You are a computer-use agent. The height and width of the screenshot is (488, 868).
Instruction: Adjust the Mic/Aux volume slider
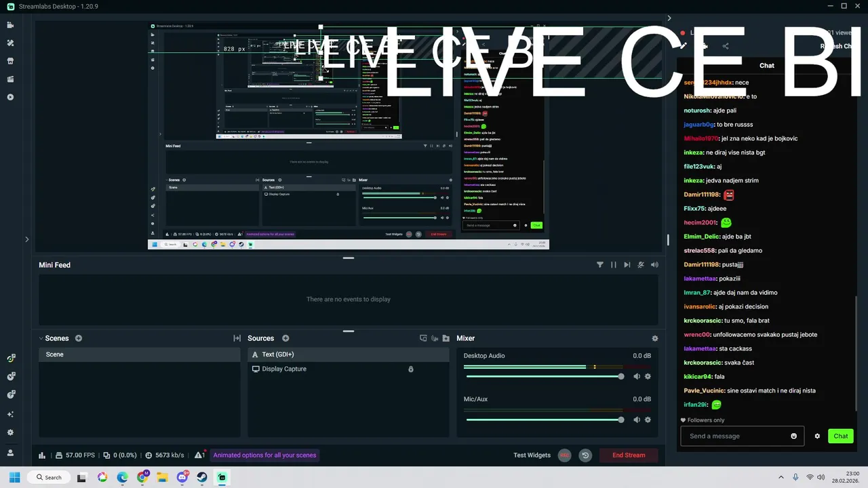[544, 420]
